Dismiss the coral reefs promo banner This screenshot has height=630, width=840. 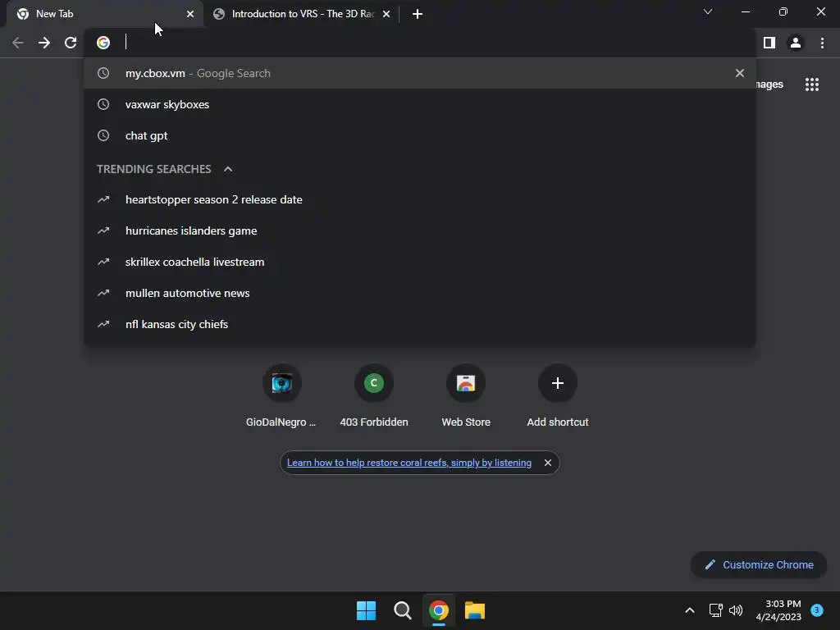click(x=547, y=463)
